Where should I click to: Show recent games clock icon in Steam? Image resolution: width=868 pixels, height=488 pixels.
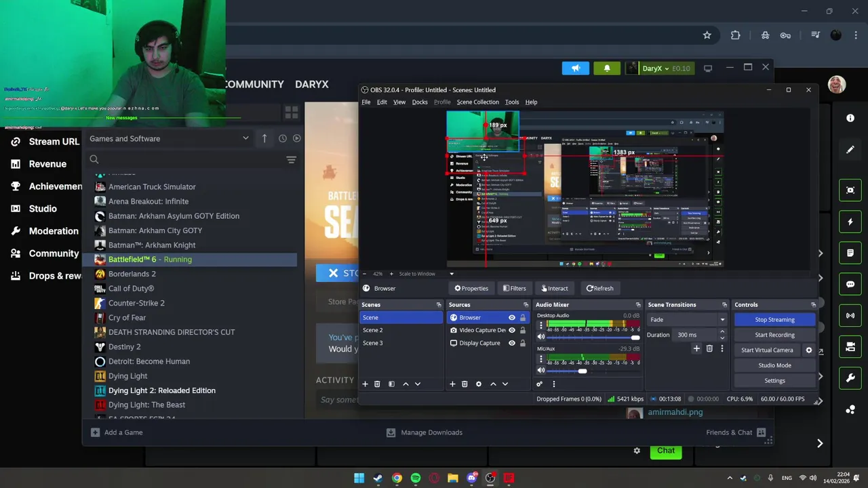click(x=283, y=138)
